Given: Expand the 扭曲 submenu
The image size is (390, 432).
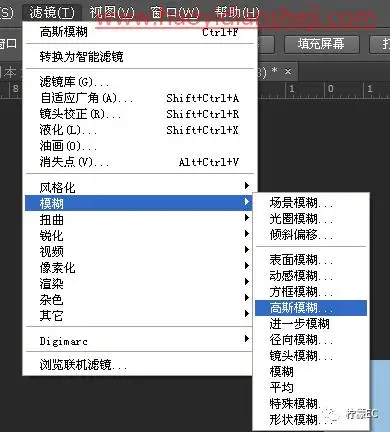Looking at the screenshot, I should click(138, 219).
